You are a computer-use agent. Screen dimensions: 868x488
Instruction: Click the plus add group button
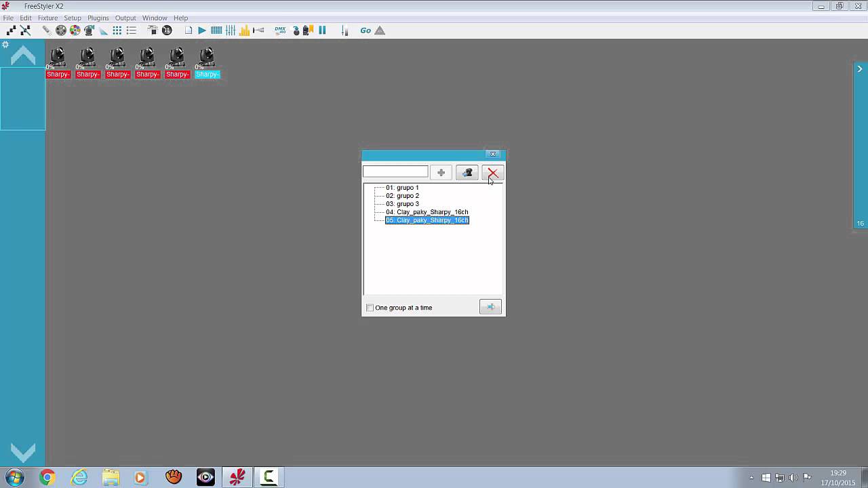point(441,173)
